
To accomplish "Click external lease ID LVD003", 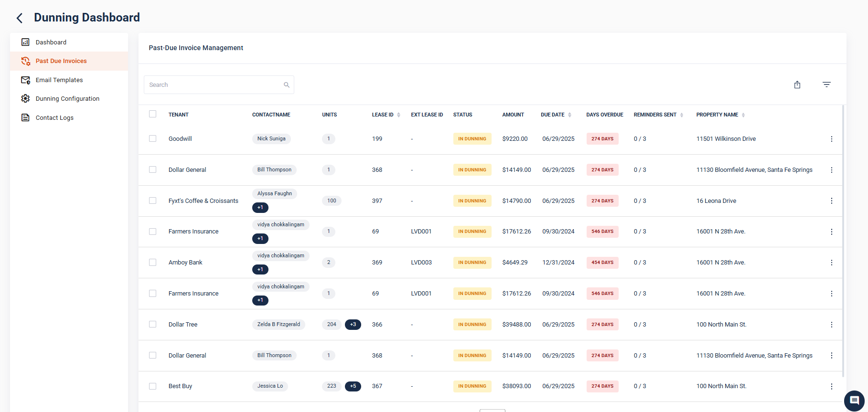I will tap(421, 263).
